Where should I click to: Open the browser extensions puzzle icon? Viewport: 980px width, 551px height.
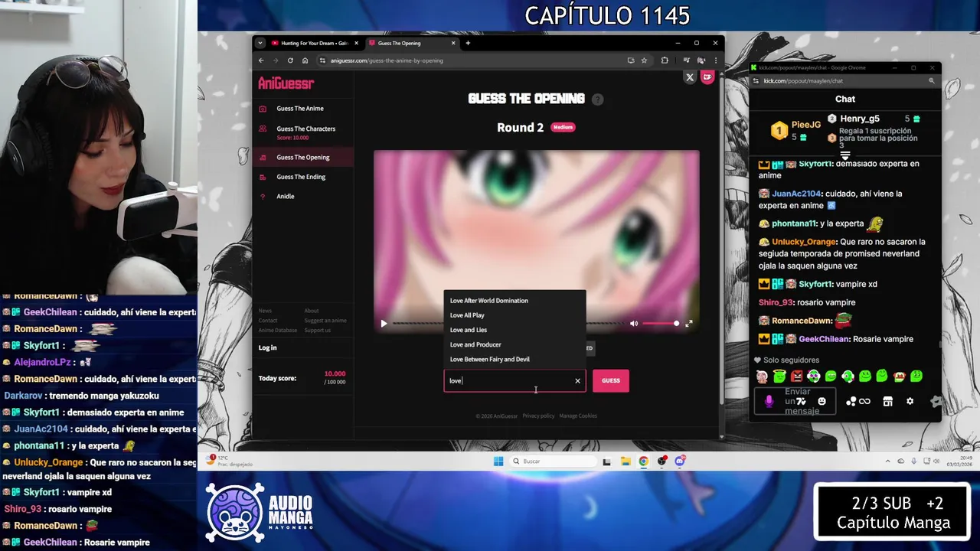[x=665, y=60]
